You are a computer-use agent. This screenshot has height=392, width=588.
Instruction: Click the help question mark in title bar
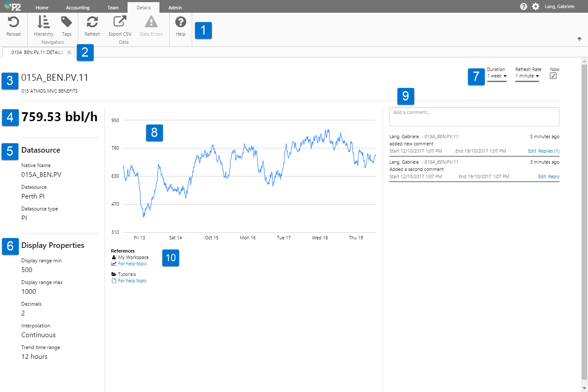(x=523, y=6)
